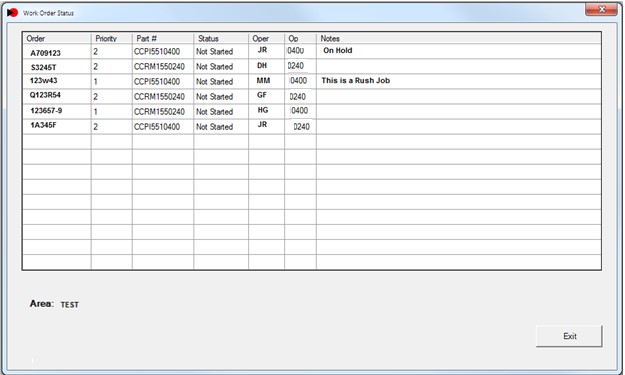Click Op value 0400 for order A709123

[x=296, y=51]
